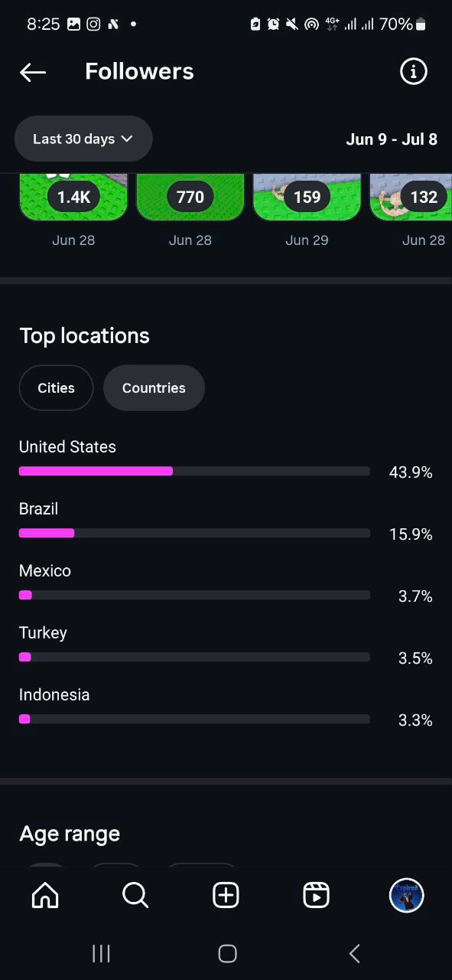Open the Search magnifier icon

point(135,894)
